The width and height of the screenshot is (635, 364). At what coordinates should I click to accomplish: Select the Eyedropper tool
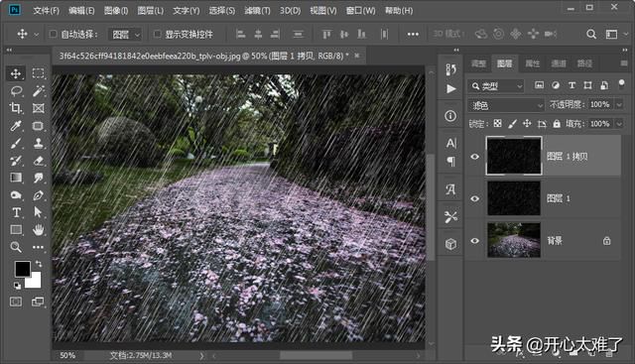coord(16,126)
